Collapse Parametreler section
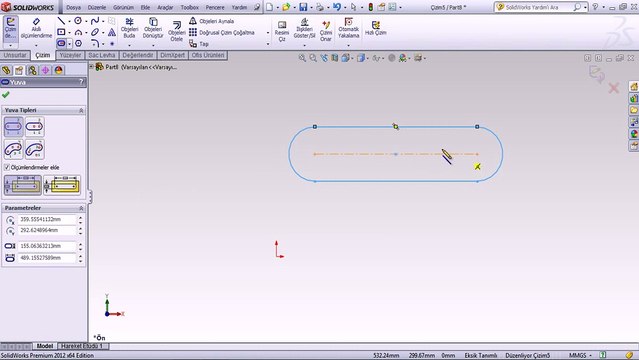Screen dimensions: 639x360 [x=81, y=208]
